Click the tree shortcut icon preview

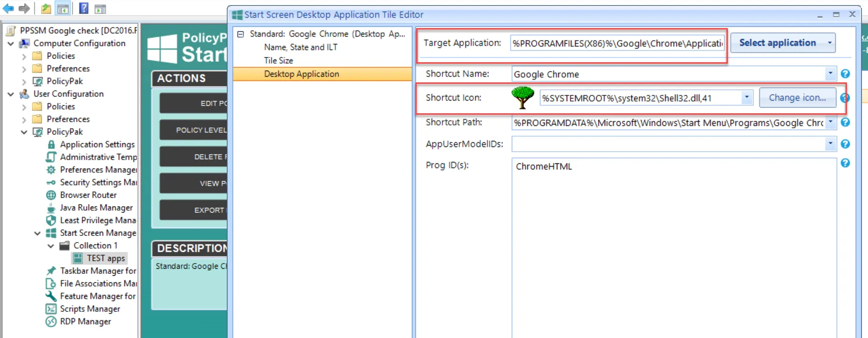click(x=523, y=97)
